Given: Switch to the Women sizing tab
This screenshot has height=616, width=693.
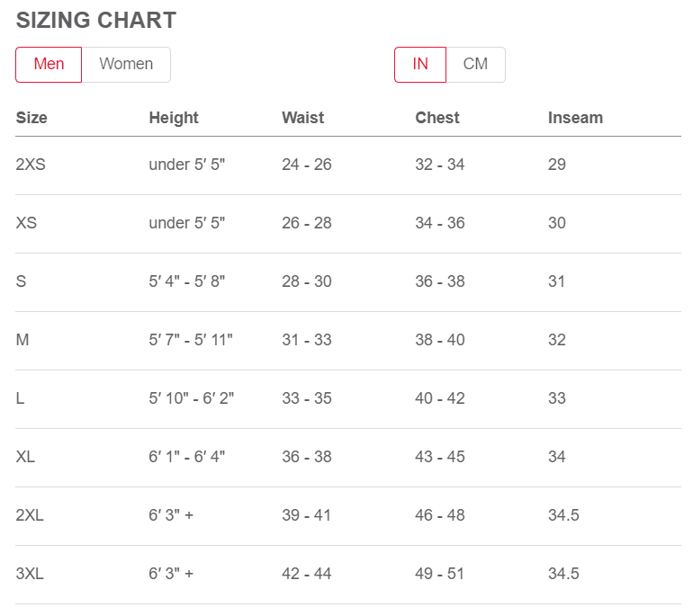Looking at the screenshot, I should pyautogui.click(x=126, y=65).
